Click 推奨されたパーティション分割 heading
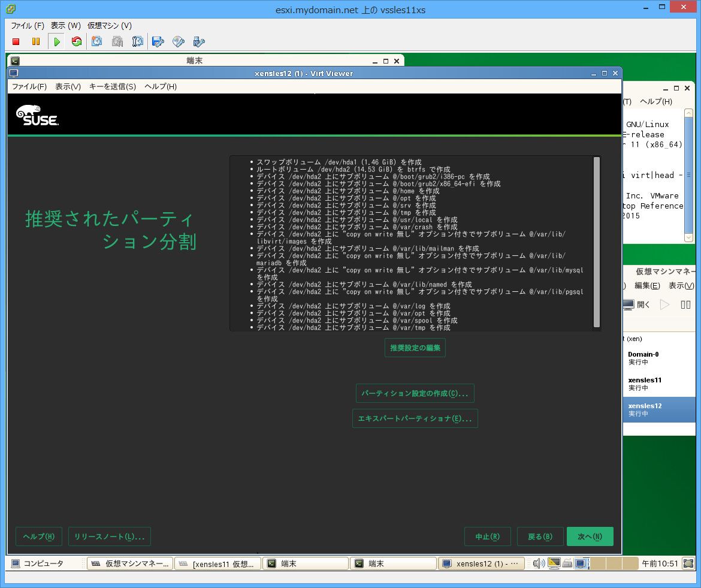This screenshot has width=701, height=588. 110,230
